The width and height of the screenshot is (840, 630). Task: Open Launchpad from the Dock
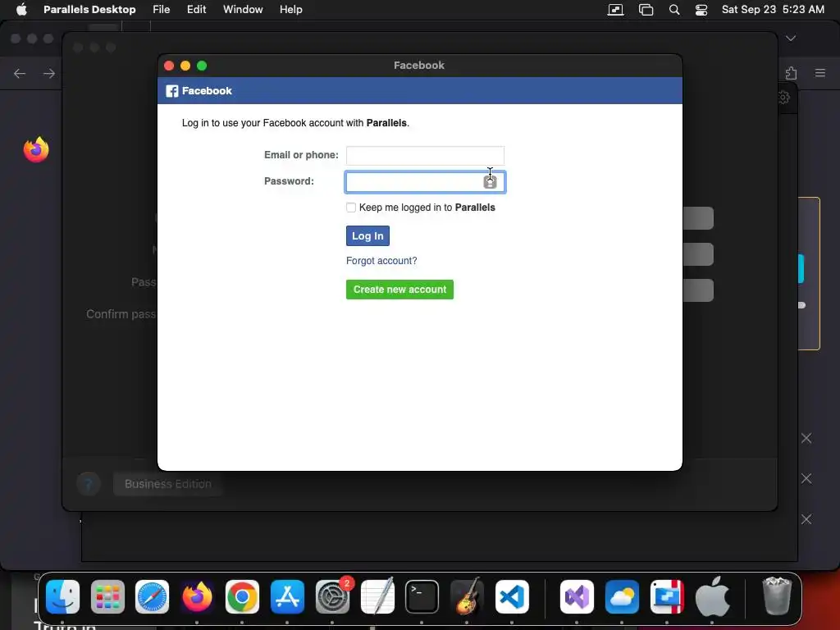point(107,597)
